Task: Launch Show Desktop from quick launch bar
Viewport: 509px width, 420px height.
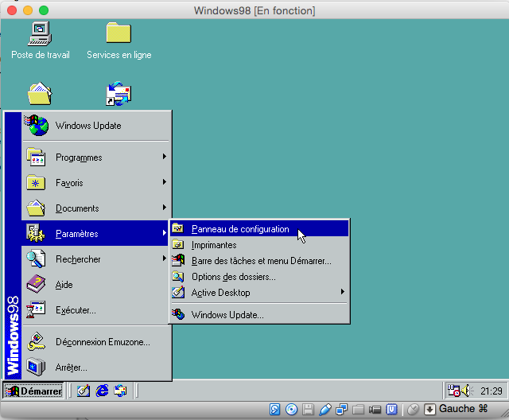Action: [84, 391]
